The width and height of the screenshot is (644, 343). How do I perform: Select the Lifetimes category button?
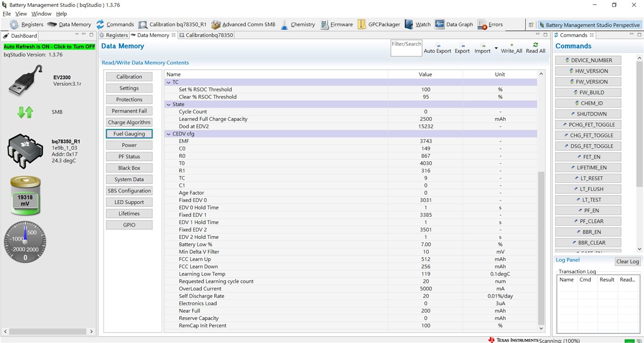(129, 214)
